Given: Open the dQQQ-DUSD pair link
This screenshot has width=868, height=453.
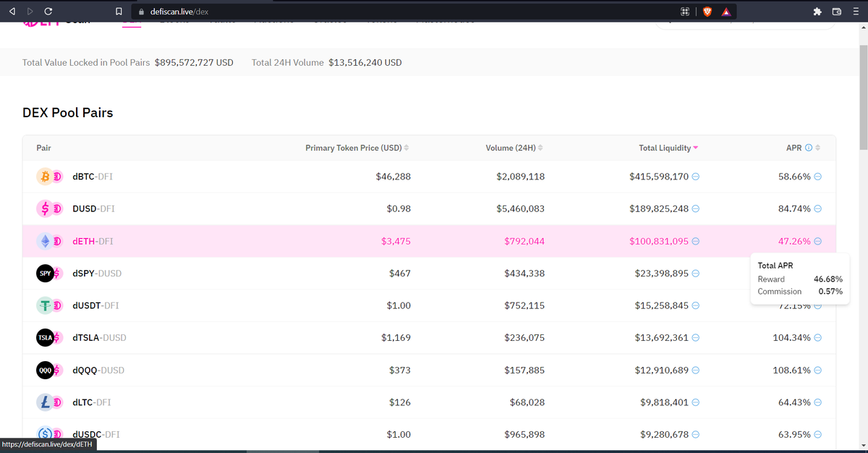Looking at the screenshot, I should [x=98, y=370].
